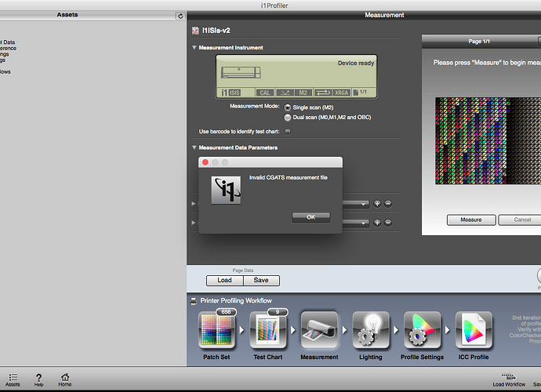Click the Cancel button
Image resolution: width=541 pixels, height=392 pixels.
click(x=521, y=220)
